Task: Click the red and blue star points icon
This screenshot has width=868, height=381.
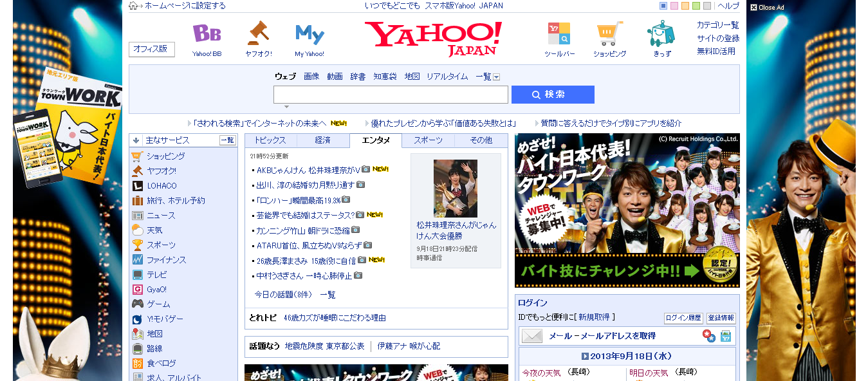Action: 708,336
